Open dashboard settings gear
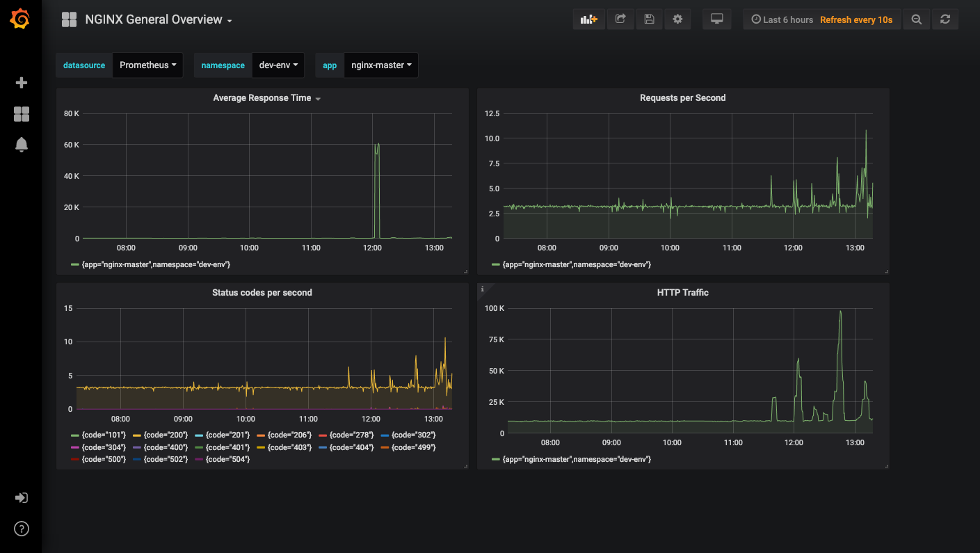The width and height of the screenshot is (980, 553). [x=677, y=19]
